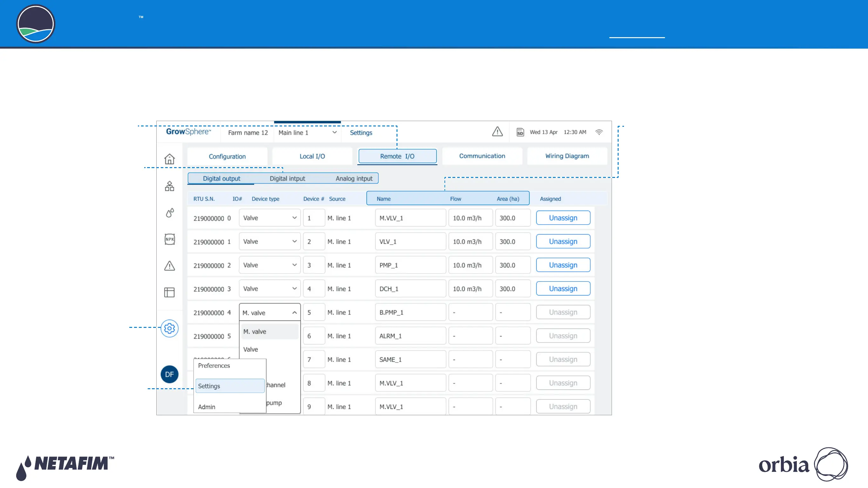Open the water drops irrigation icon
868x488 pixels.
(x=170, y=213)
